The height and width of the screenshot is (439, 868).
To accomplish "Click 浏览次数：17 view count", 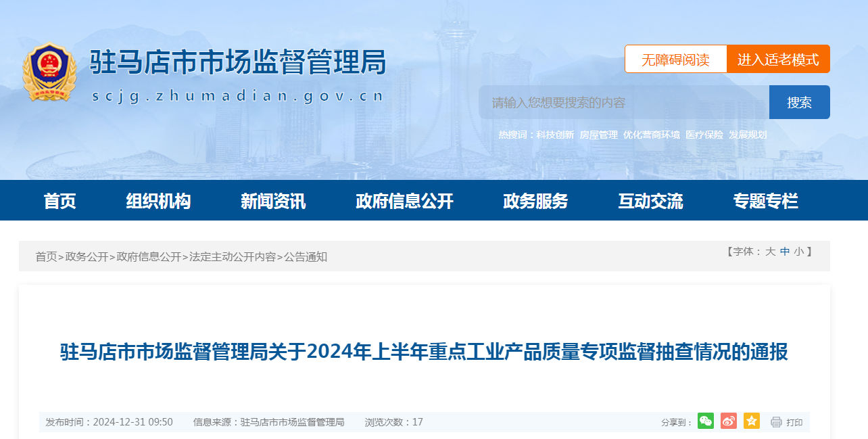I will click(394, 422).
